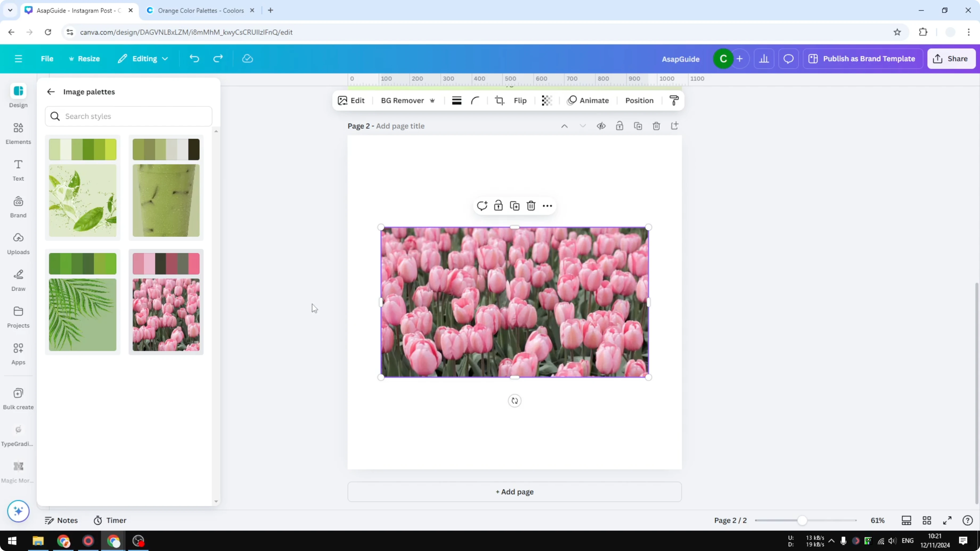This screenshot has width=980, height=551.
Task: Lock the selected tulip image
Action: point(498,205)
